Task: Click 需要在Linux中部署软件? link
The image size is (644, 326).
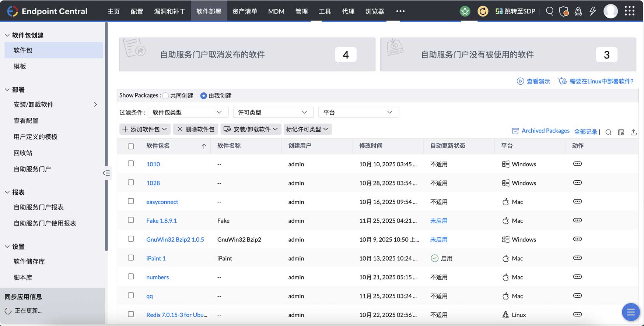Action: tap(602, 81)
